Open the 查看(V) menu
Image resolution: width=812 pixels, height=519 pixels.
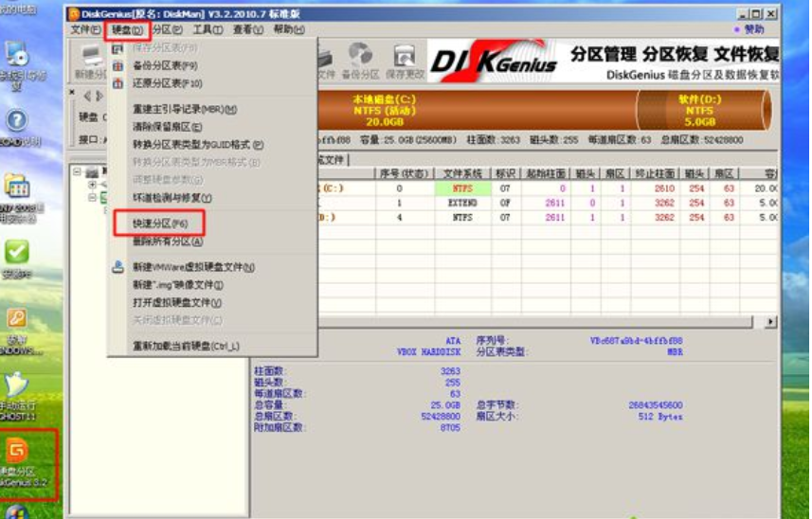[248, 30]
